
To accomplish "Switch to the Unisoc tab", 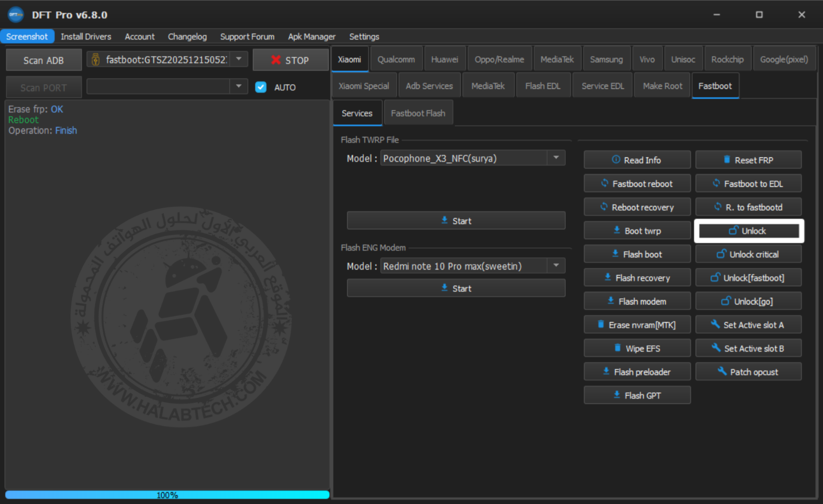I will pos(683,59).
